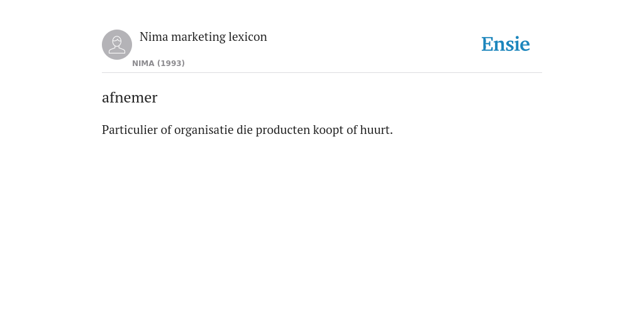Select the afnemer heading

coord(130,97)
